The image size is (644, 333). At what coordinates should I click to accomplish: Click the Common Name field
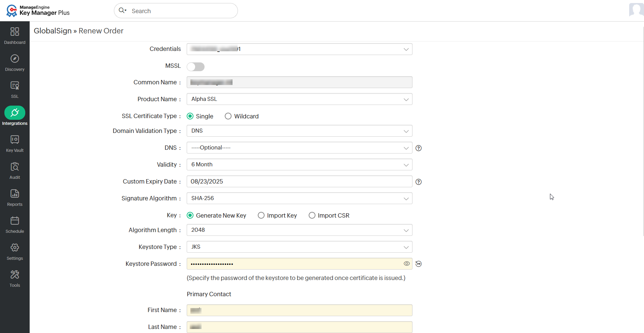click(x=300, y=82)
